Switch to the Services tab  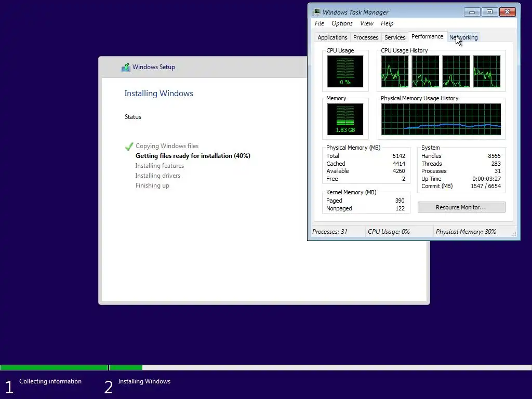(x=395, y=37)
